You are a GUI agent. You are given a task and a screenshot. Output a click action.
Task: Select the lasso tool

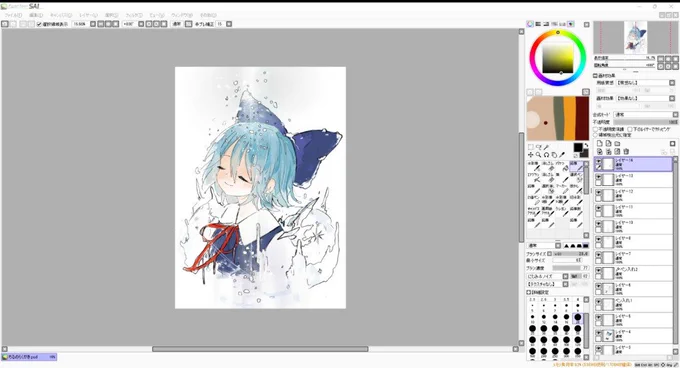539,147
